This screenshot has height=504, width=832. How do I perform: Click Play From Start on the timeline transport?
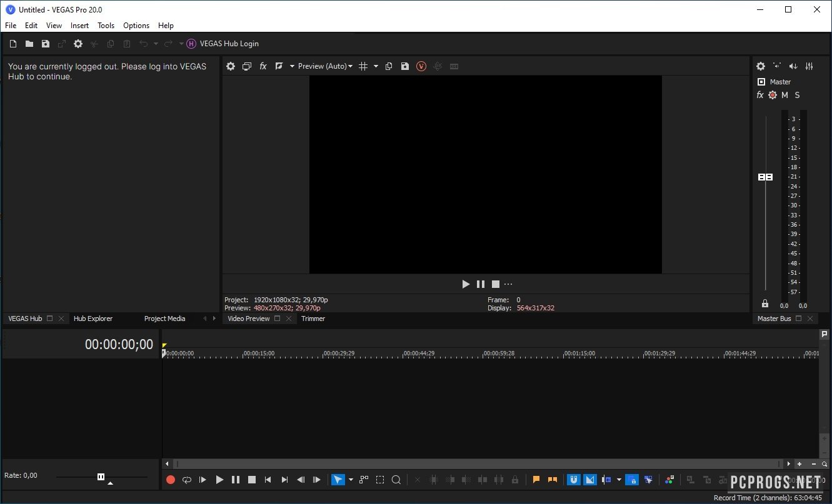click(x=203, y=480)
